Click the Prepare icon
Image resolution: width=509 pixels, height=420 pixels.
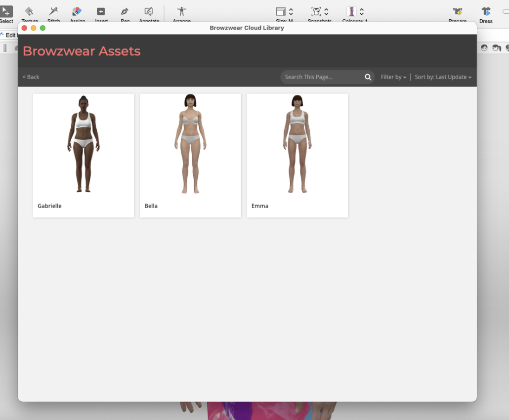[458, 12]
